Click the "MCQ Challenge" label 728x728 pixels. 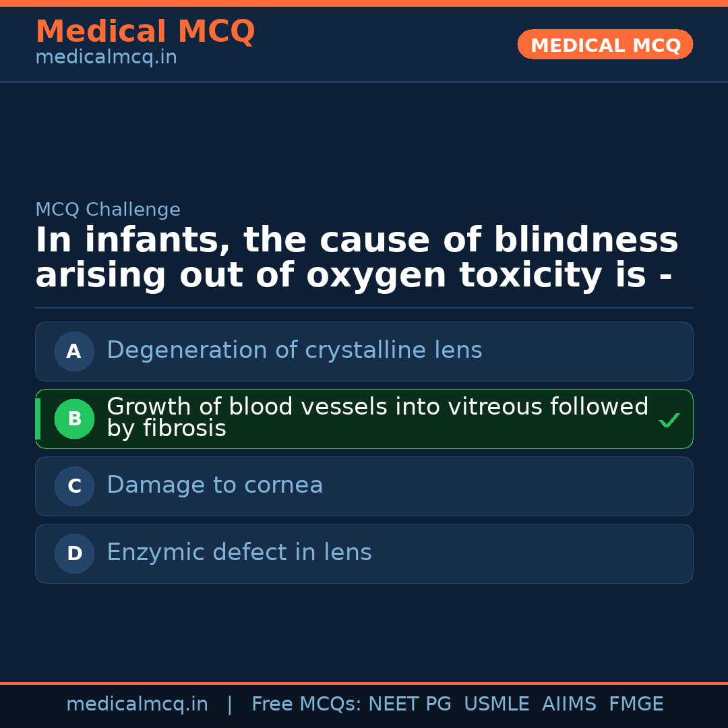click(x=108, y=210)
